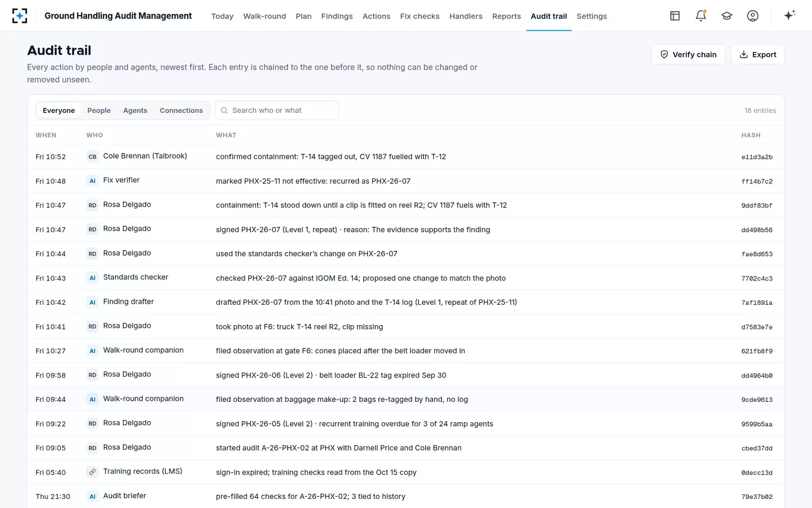The height and width of the screenshot is (508, 812).
Task: Filter the trail by Agents
Action: click(x=135, y=110)
